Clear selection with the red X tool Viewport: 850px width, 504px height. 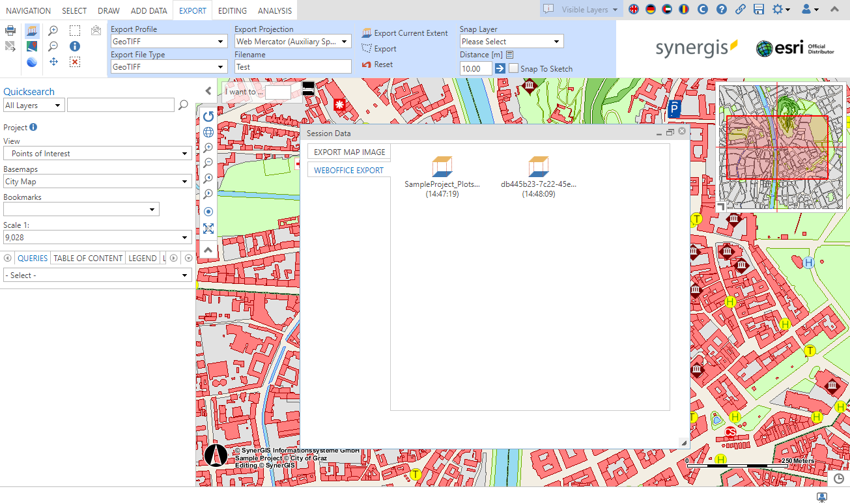(x=74, y=62)
